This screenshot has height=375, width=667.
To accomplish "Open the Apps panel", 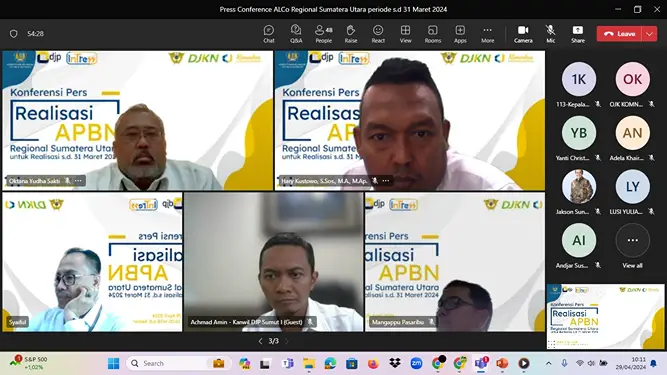I will pyautogui.click(x=460, y=34).
